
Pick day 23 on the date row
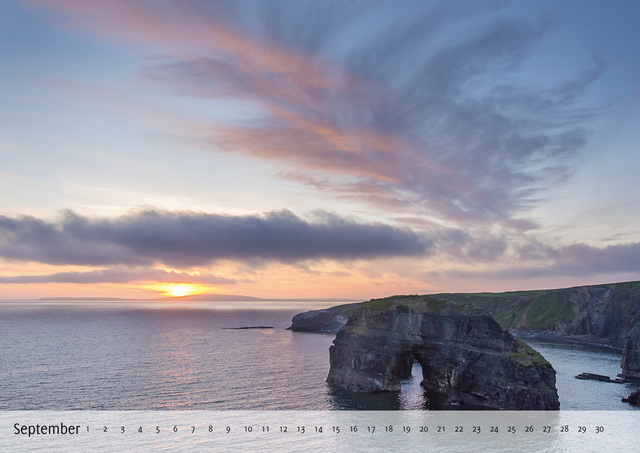[x=476, y=429]
